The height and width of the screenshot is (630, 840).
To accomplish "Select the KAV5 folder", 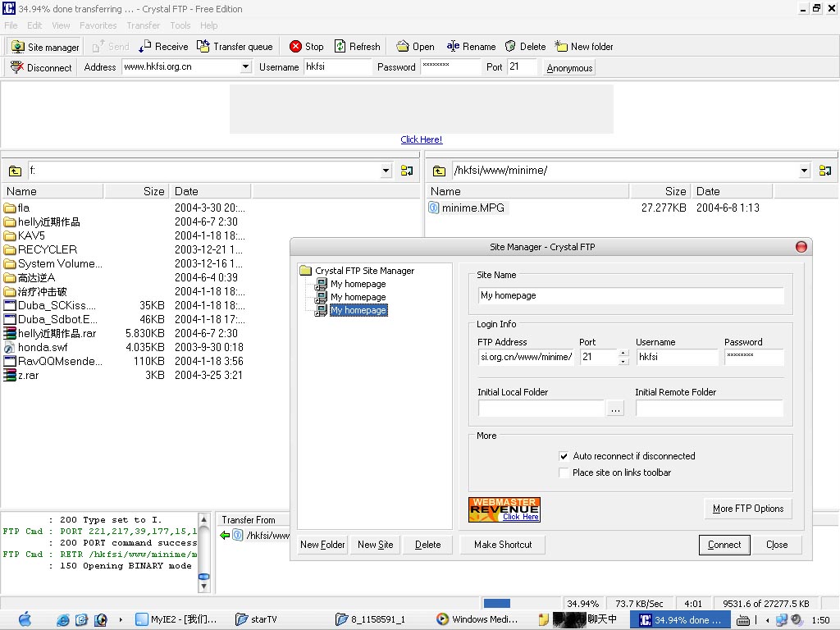I will [25, 235].
